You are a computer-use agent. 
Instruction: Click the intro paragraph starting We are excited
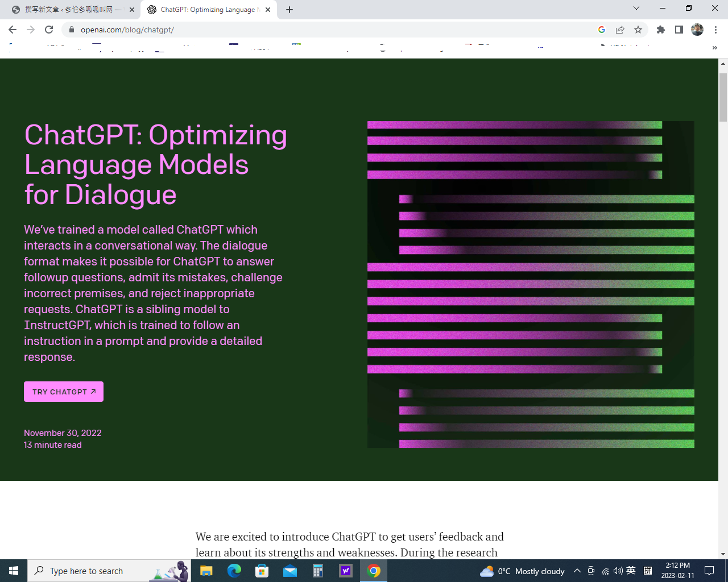[x=350, y=544]
